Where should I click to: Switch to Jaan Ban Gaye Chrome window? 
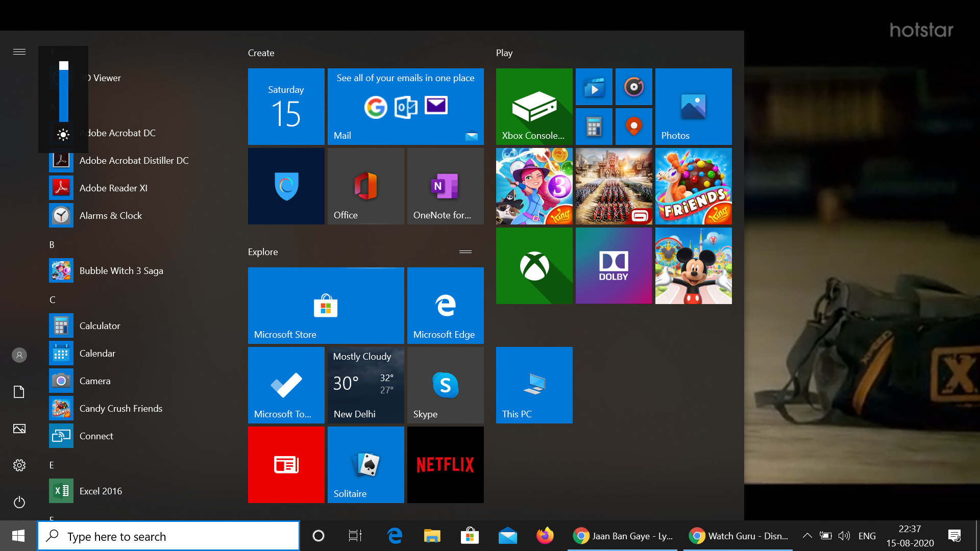click(x=623, y=536)
